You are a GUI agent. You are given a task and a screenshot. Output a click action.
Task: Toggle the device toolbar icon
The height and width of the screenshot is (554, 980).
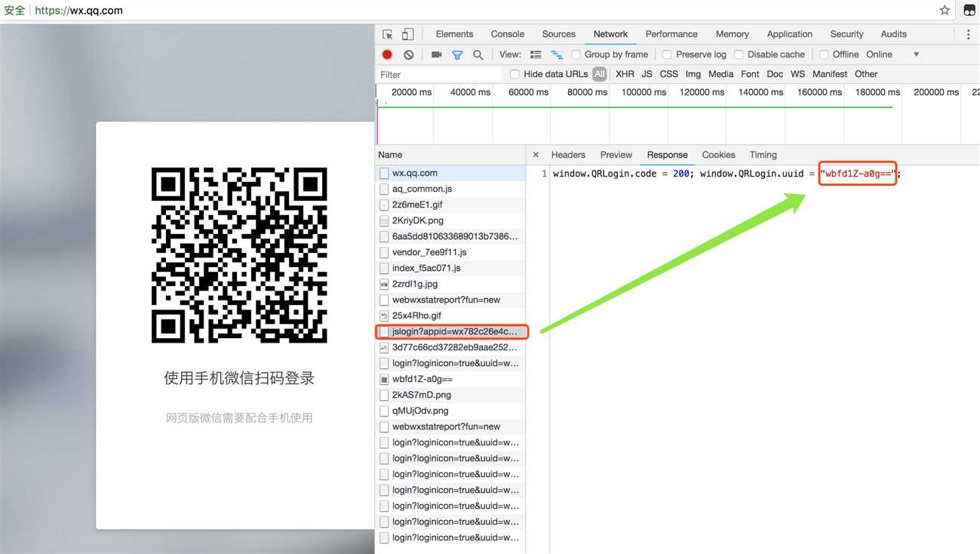coord(407,34)
